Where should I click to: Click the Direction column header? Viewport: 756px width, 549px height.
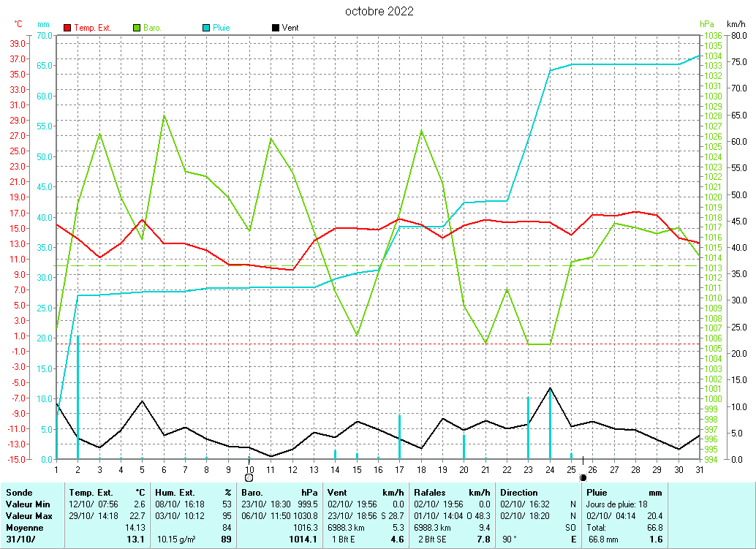click(519, 493)
